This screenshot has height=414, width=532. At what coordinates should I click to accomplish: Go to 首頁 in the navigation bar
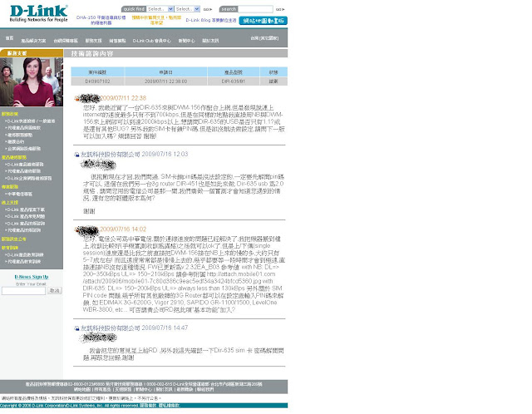9,38
